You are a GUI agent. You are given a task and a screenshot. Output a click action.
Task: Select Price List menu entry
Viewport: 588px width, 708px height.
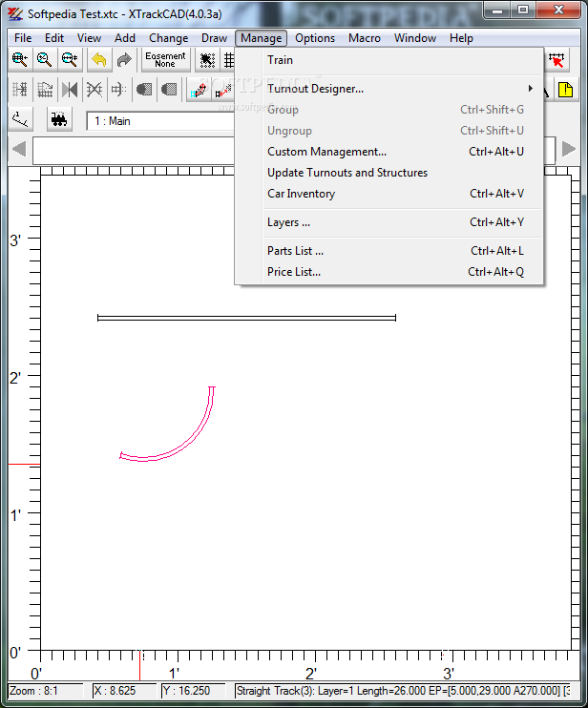[388, 272]
